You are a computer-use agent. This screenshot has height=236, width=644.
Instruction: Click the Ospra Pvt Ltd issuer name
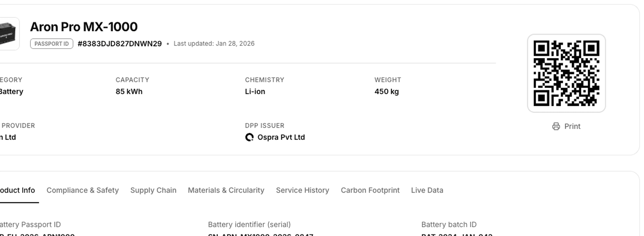click(281, 137)
